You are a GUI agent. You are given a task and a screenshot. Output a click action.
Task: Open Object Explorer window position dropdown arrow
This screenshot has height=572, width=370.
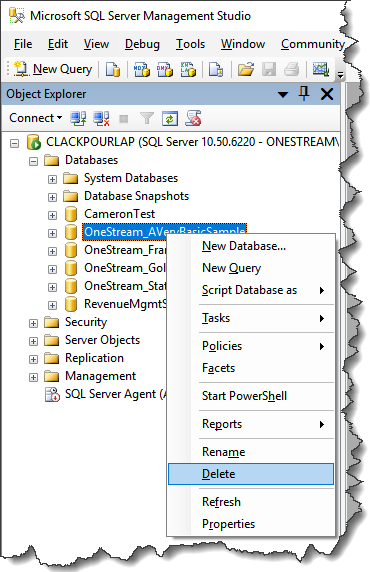(283, 95)
